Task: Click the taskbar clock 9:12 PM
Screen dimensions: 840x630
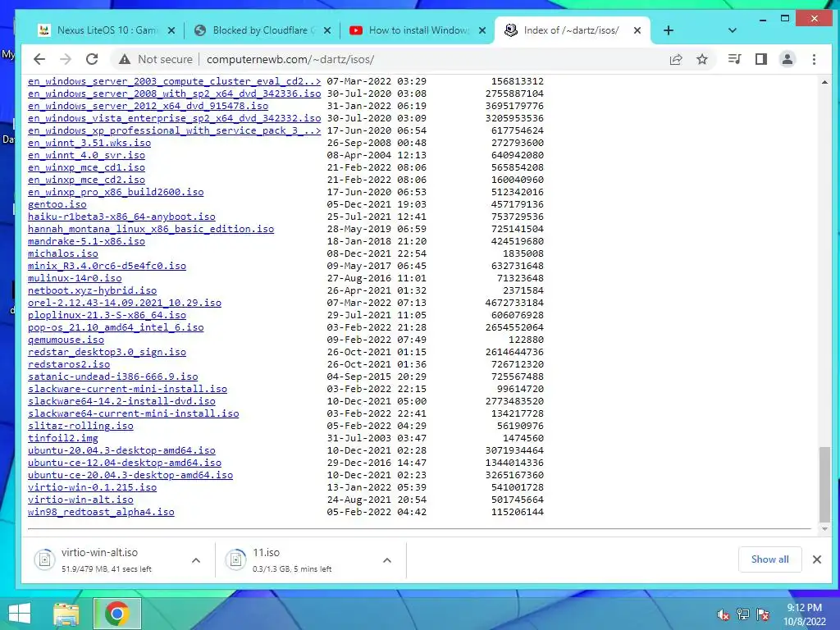Action: (x=805, y=608)
